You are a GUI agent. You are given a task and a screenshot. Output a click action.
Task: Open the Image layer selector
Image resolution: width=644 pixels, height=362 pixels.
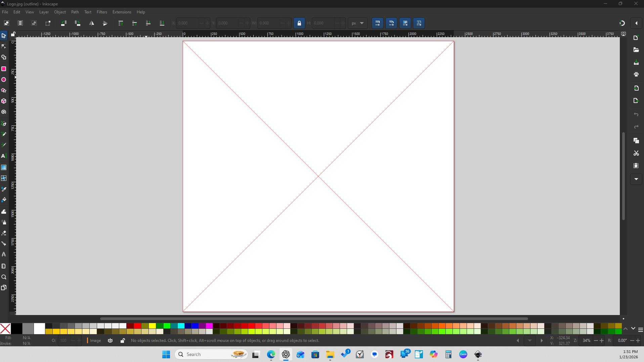(x=94, y=341)
